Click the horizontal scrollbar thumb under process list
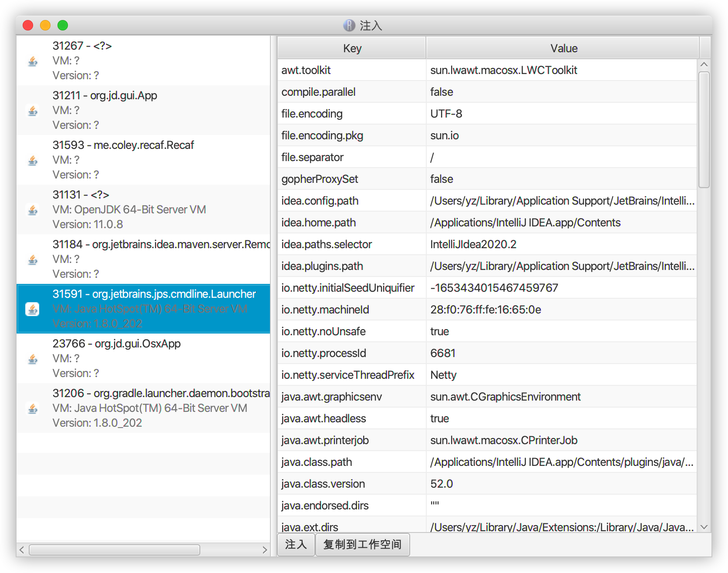 [x=115, y=550]
